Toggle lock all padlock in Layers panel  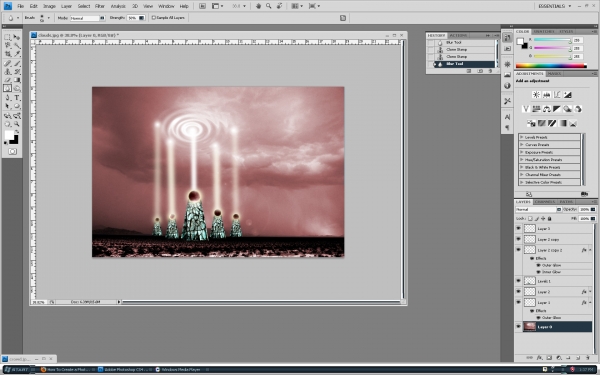tap(549, 218)
